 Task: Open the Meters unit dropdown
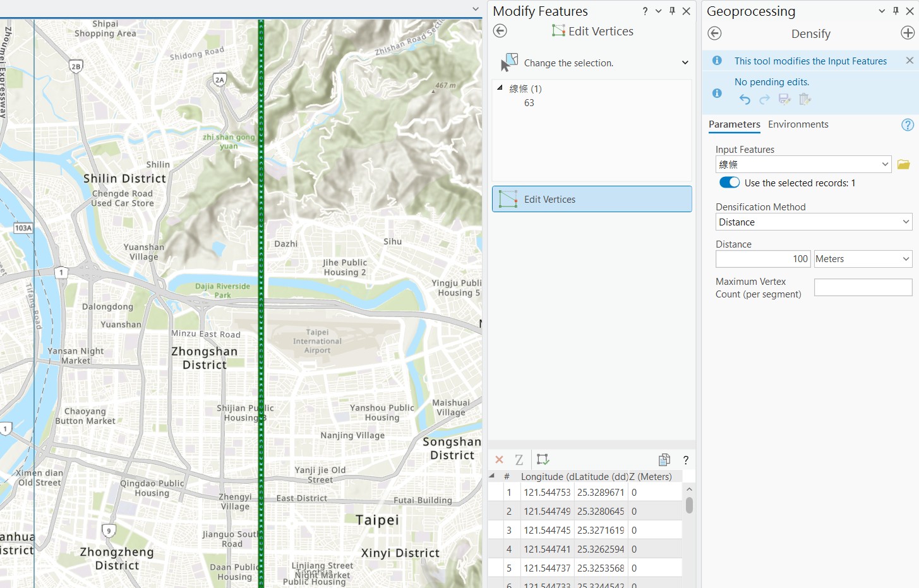click(863, 259)
